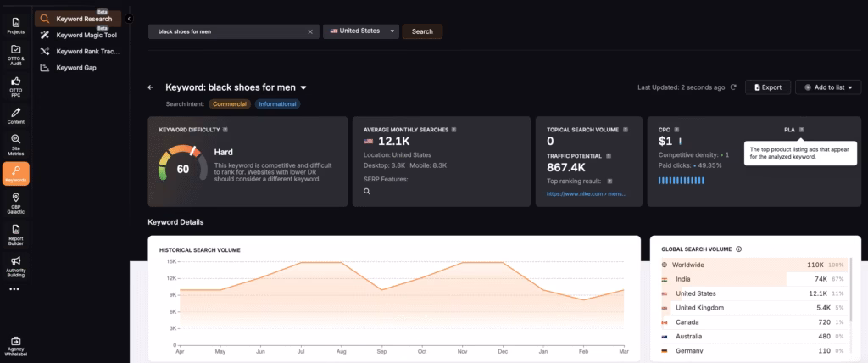Open the United States country dropdown
868x363 pixels.
(361, 31)
